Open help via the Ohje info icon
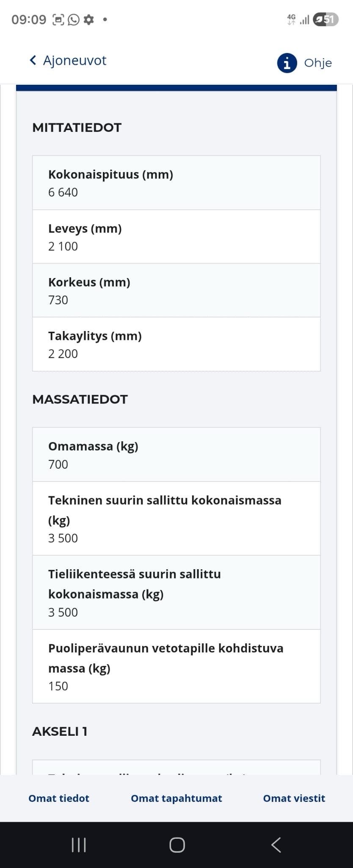 point(286,63)
